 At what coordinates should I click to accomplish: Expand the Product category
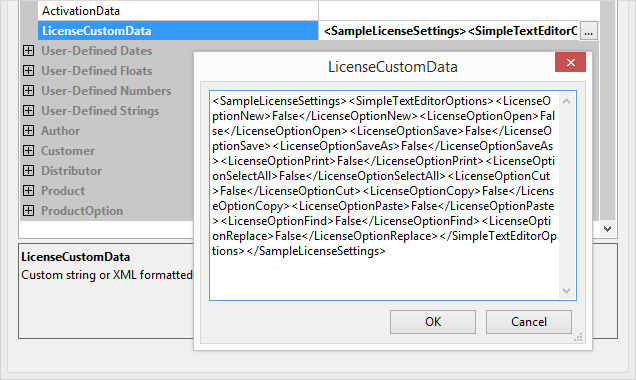[28, 191]
